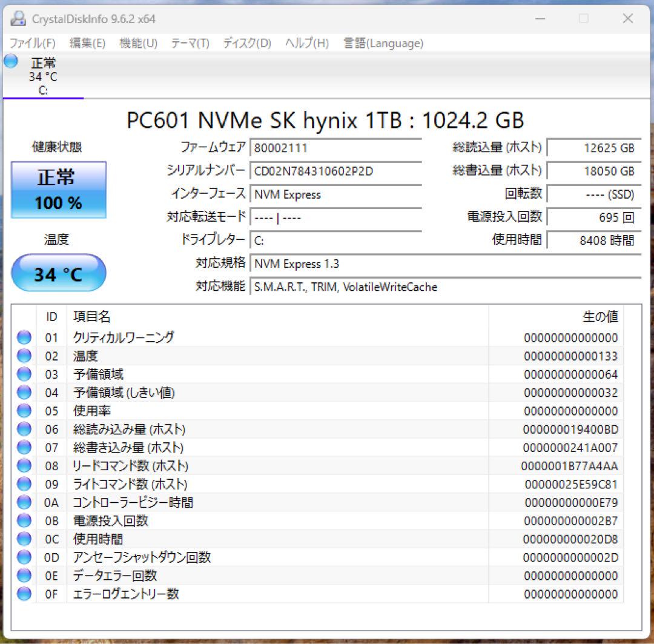The height and width of the screenshot is (644, 654).
Task: Select the エラーログエントリー数 attribute name
Action: tap(126, 594)
